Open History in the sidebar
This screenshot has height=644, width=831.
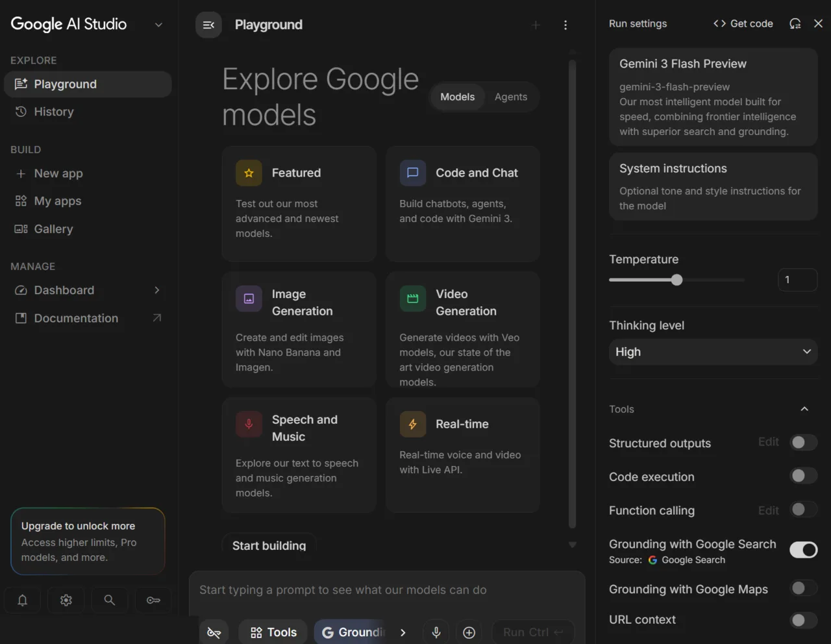(x=88, y=112)
